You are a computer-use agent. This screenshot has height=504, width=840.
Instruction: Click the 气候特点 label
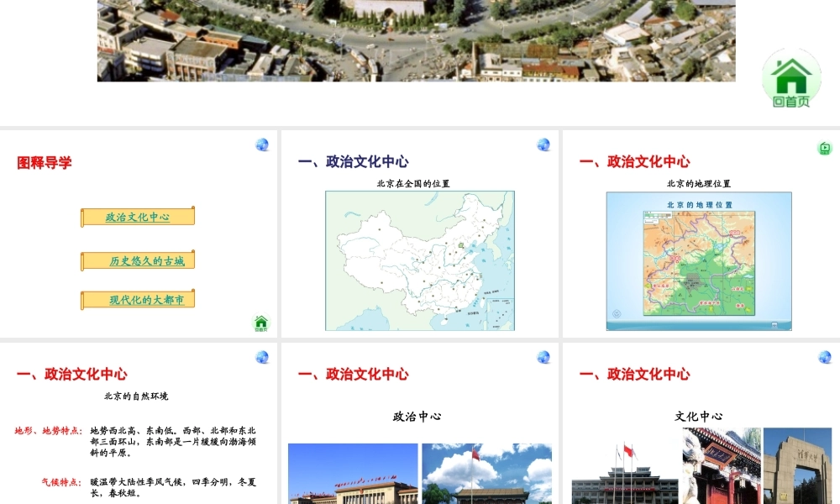pyautogui.click(x=61, y=482)
